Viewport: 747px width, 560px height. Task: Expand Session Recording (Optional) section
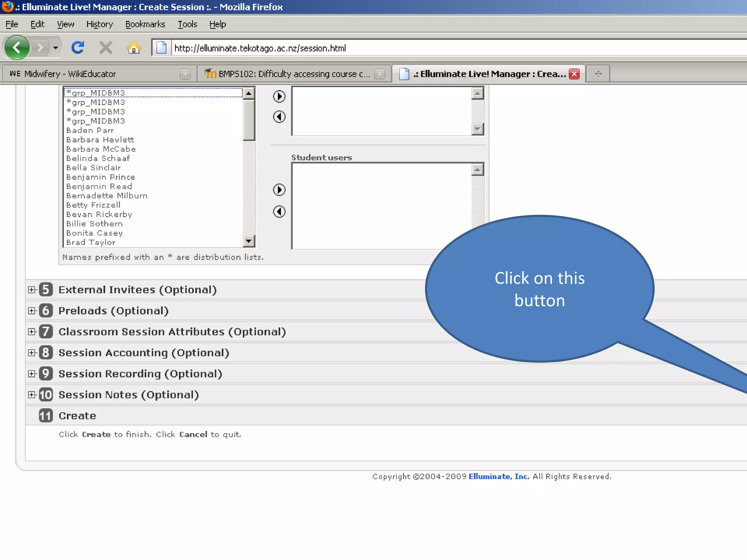(x=32, y=374)
